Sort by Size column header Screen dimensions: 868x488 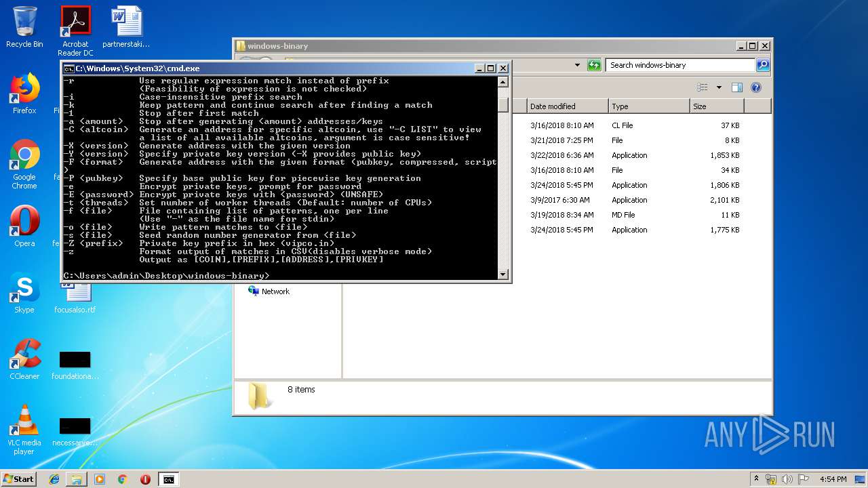pyautogui.click(x=717, y=106)
